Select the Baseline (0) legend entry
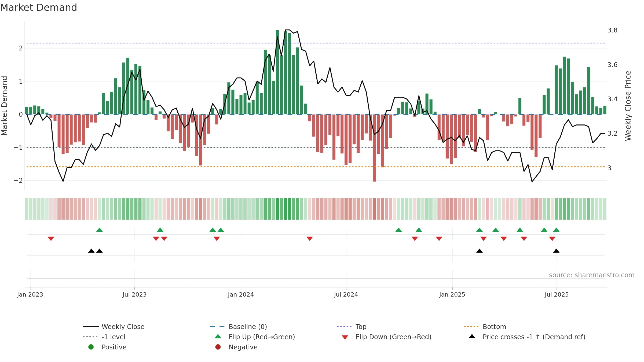644x362 pixels. (238, 327)
